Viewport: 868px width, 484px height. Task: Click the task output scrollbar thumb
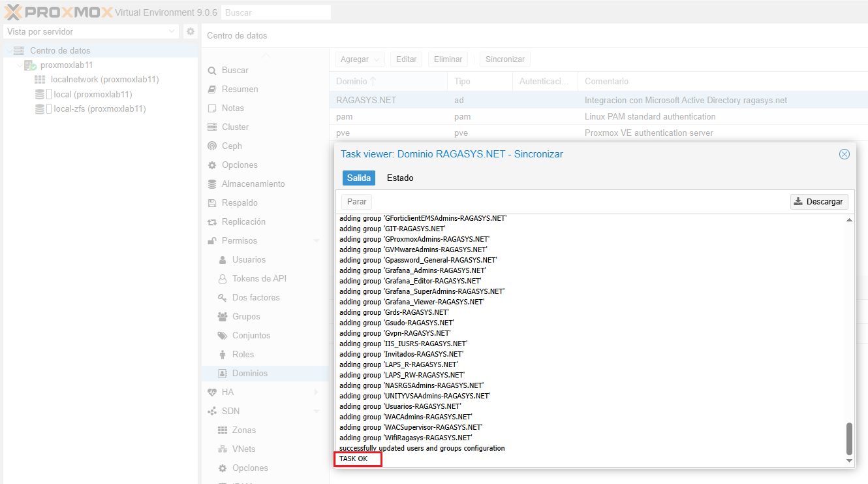tap(849, 438)
